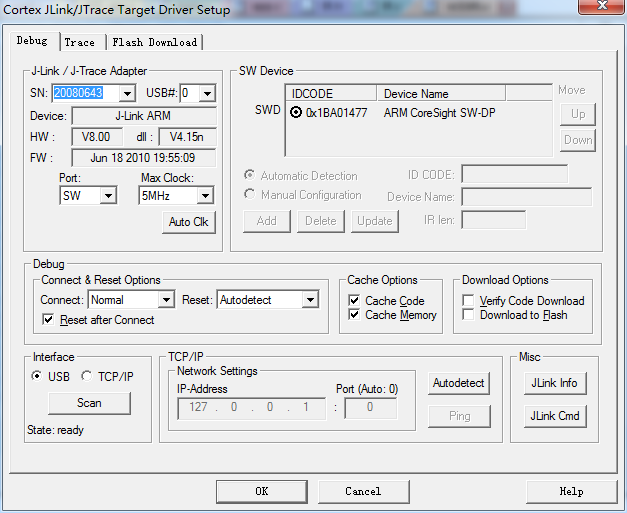
Task: Expand the Reset Autodetect dropdown
Action: coord(310,300)
